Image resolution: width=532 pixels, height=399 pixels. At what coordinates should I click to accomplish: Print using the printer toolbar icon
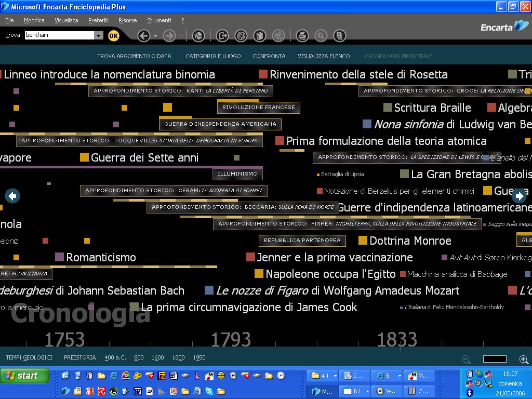pyautogui.click(x=302, y=36)
